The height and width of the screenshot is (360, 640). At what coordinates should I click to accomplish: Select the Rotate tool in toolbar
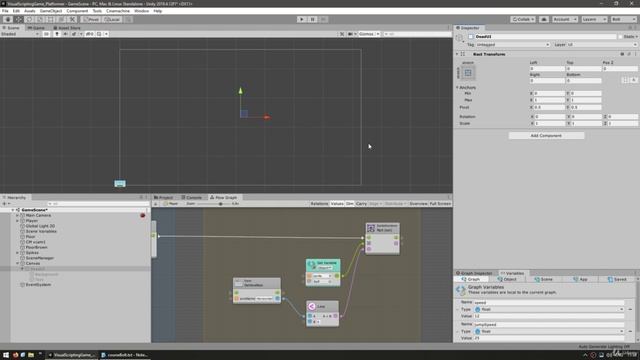coord(29,19)
